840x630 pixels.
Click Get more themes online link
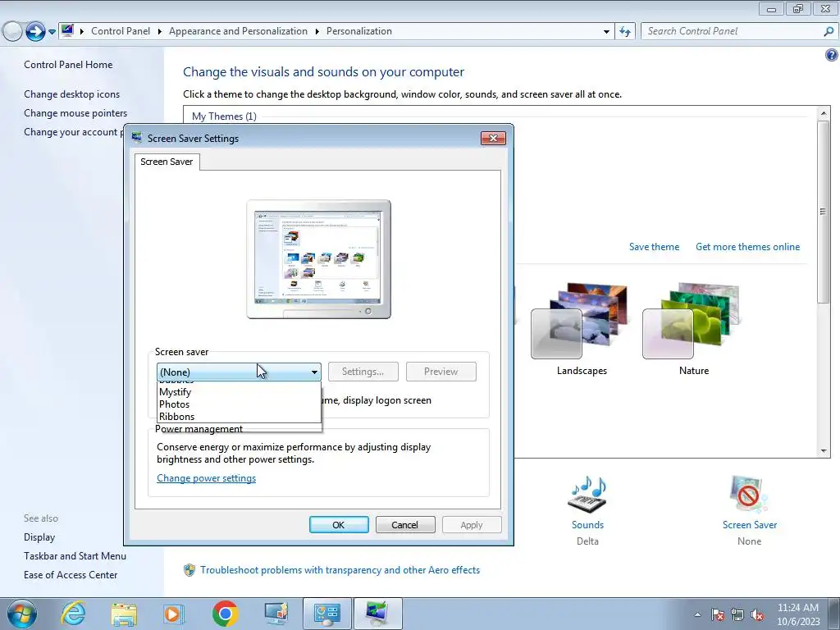pos(747,247)
